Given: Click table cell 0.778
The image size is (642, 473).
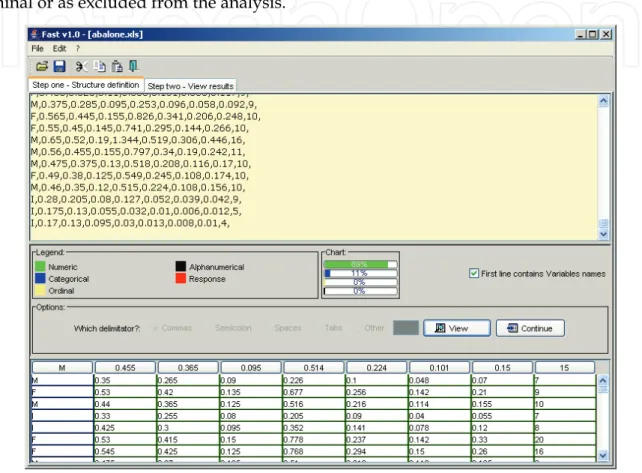Looking at the screenshot, I should click(x=314, y=439).
